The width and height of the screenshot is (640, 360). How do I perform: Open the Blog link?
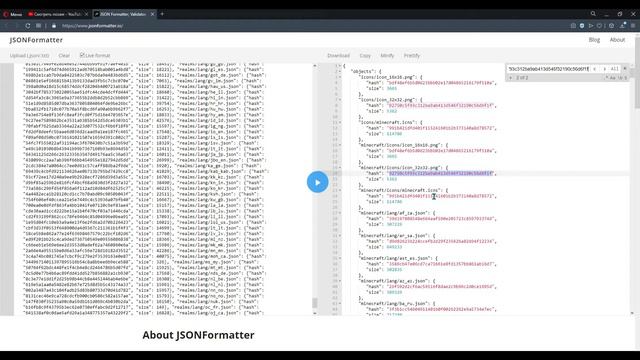click(x=594, y=40)
